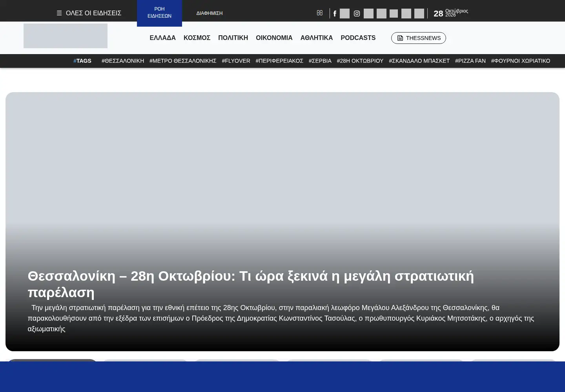
Task: Select the ΡΟΗ ΕΙΔΗΣΕΩΝ tab
Action: coord(159,13)
